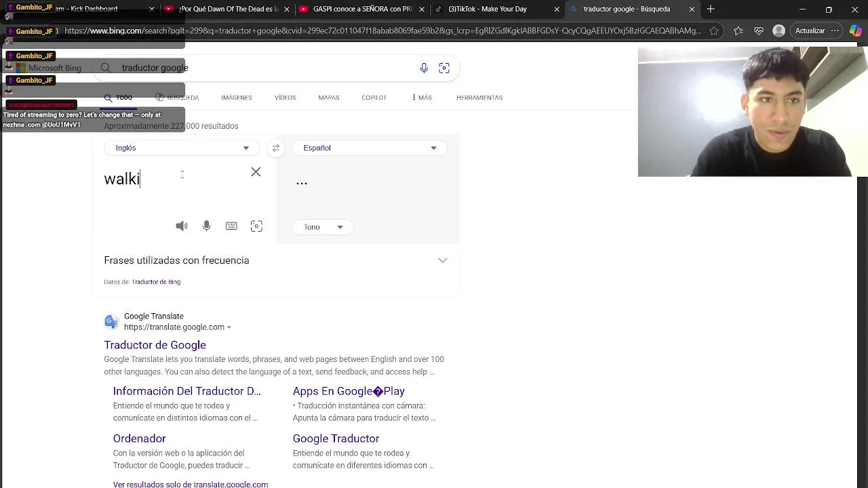
Task: Close the GASPI conoce a SEÑORA tab
Action: (x=422, y=9)
